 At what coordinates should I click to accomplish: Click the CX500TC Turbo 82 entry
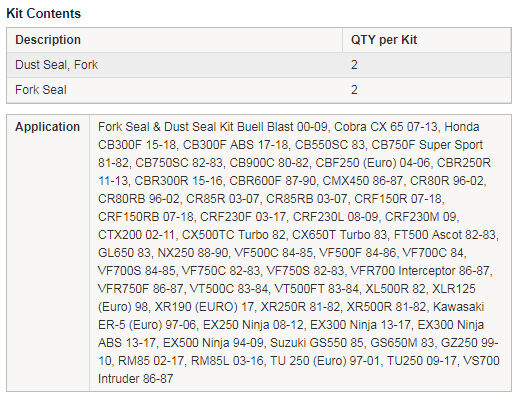234,235
